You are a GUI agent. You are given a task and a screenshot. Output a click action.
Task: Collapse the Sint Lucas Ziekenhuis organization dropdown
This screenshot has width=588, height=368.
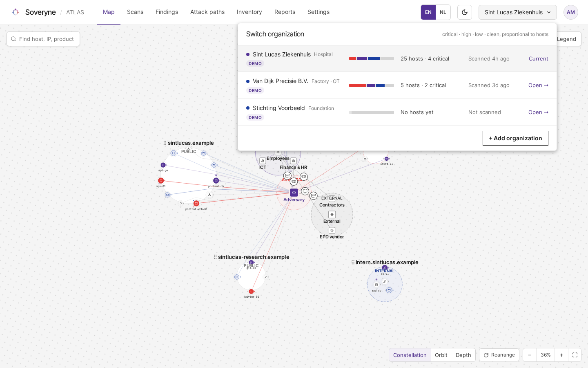coord(518,12)
